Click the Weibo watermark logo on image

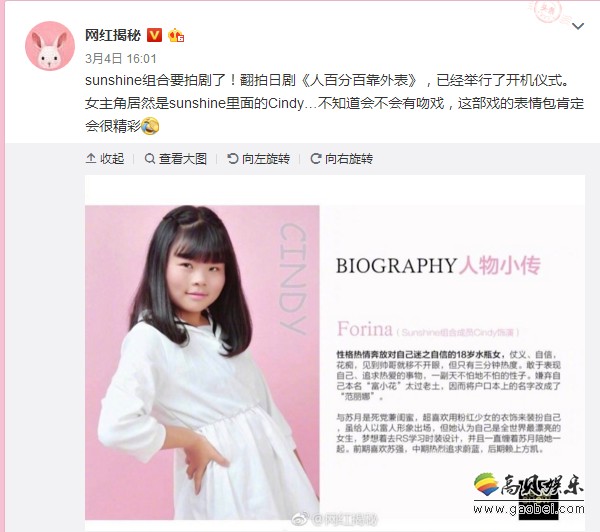pyautogui.click(x=301, y=519)
